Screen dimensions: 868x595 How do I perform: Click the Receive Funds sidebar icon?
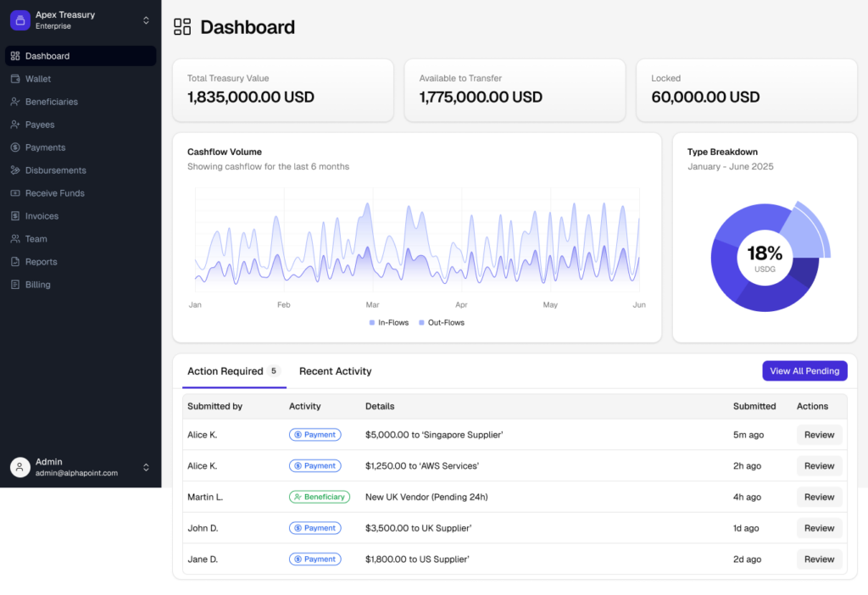pos(15,193)
